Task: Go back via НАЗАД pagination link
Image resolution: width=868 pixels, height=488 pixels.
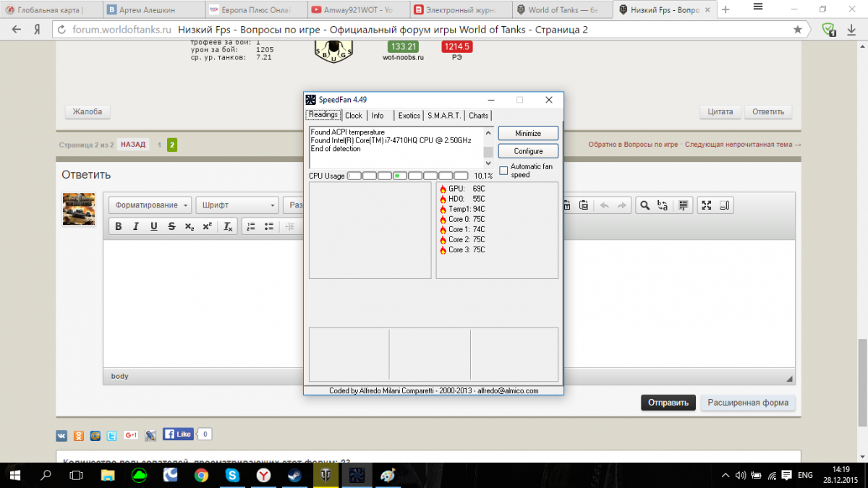Action: pyautogui.click(x=133, y=145)
